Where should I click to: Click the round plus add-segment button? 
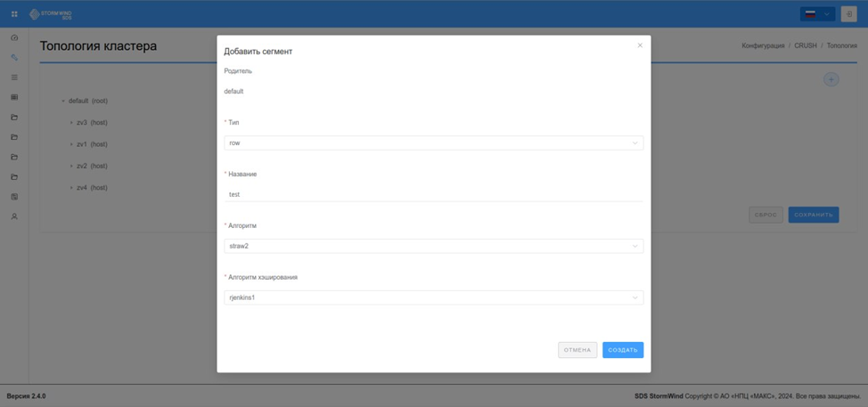pos(831,79)
